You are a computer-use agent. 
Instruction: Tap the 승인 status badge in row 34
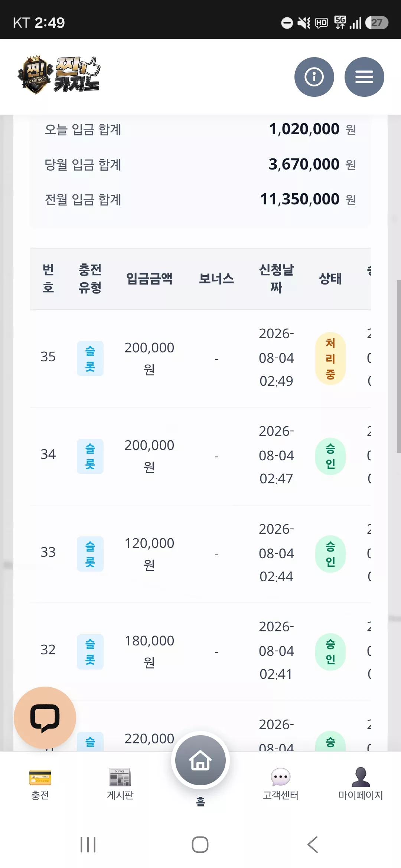(330, 456)
